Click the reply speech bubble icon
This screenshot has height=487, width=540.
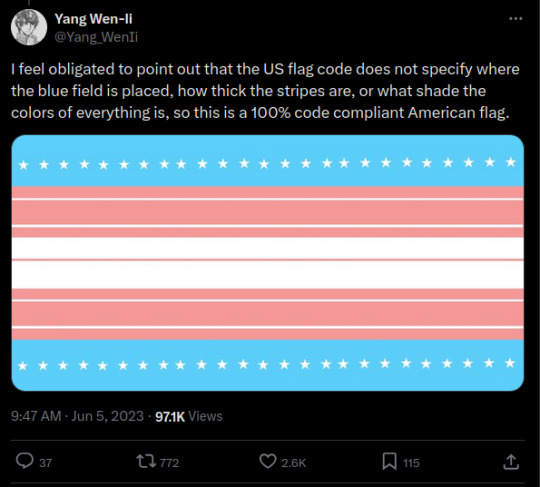(x=24, y=461)
